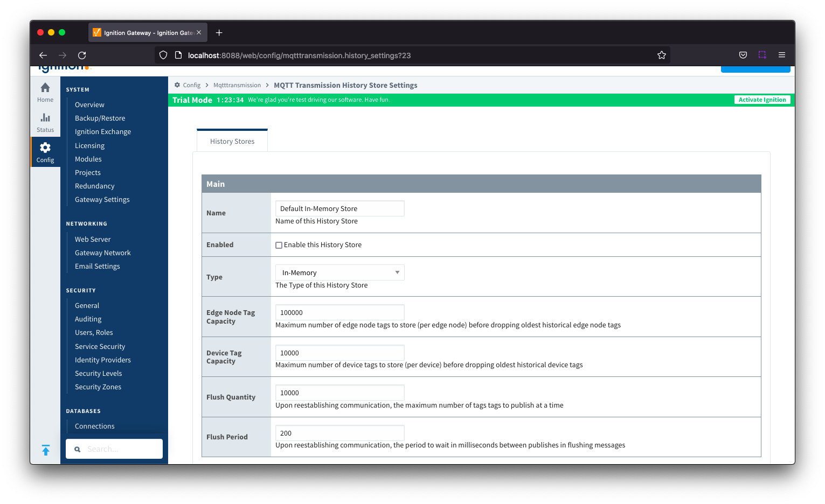Open database Connections page
Viewport: 825px width, 504px height.
(x=95, y=426)
